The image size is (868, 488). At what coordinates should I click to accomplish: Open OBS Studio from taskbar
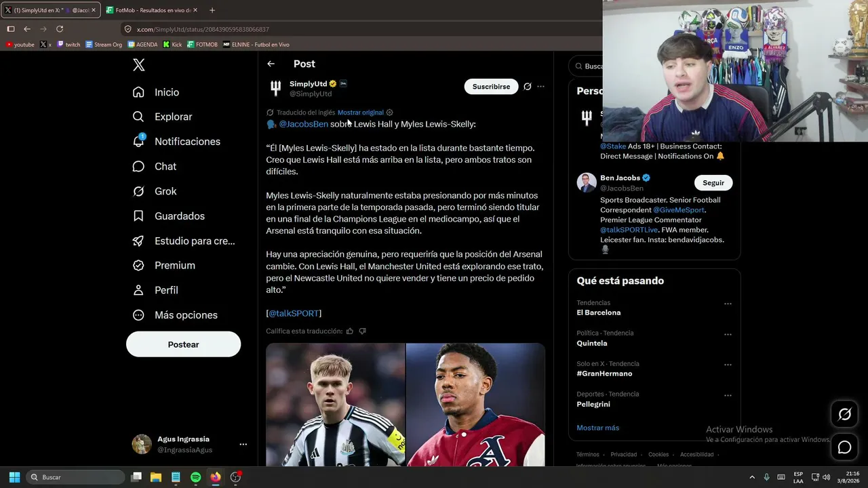[x=235, y=477]
